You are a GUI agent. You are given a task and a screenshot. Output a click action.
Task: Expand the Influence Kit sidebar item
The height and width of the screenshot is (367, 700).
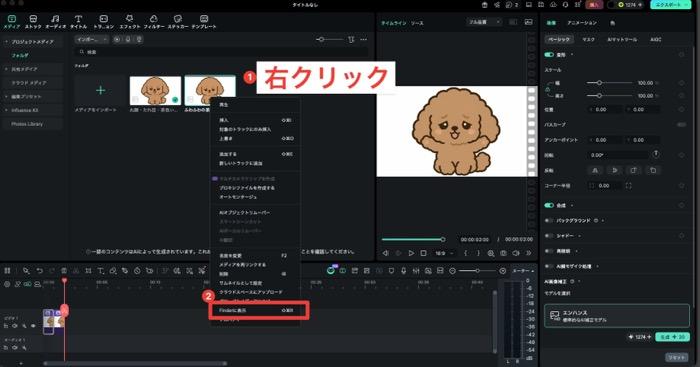click(6, 110)
